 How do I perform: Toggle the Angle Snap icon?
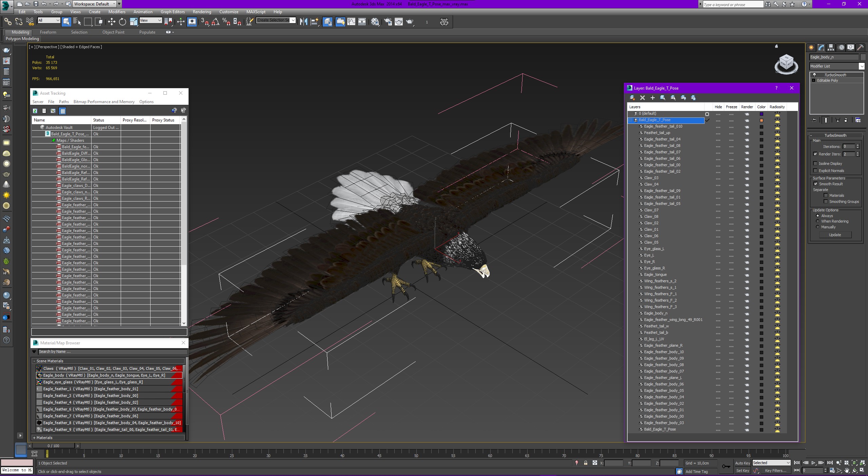pos(215,22)
